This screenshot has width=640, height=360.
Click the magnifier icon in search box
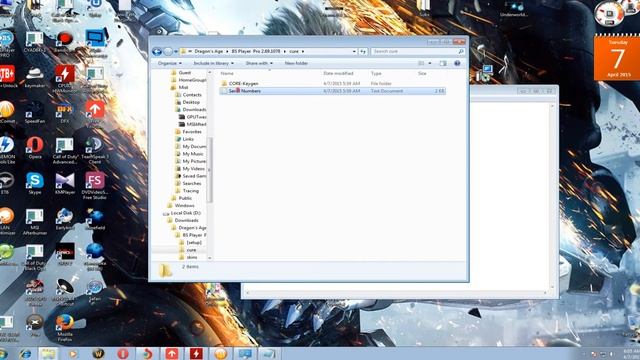pos(461,51)
